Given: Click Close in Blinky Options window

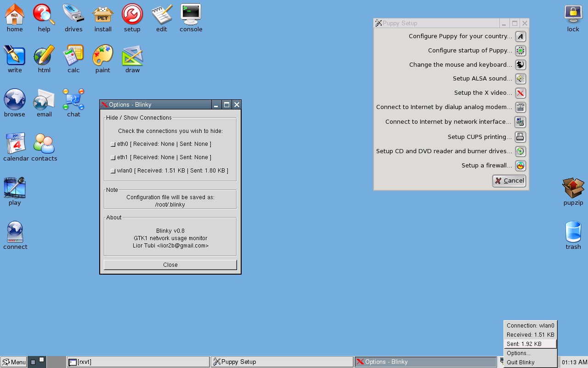Looking at the screenshot, I should coord(170,265).
